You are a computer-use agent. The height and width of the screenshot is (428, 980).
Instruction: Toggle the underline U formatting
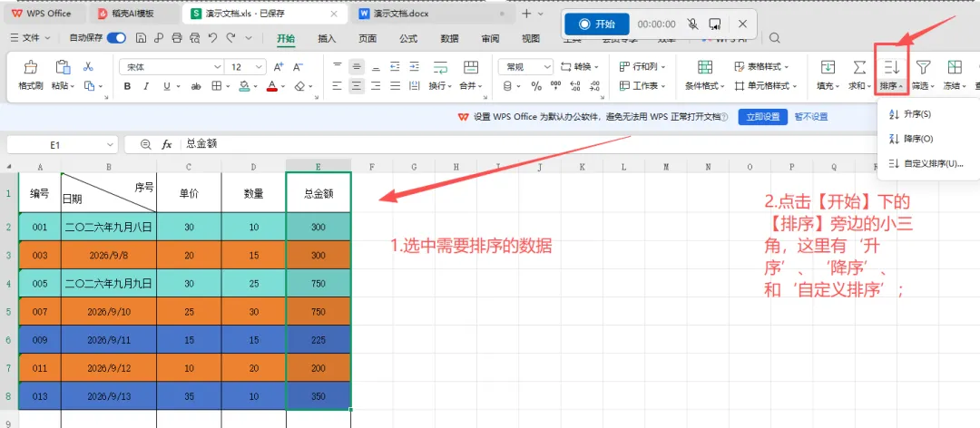click(166, 86)
